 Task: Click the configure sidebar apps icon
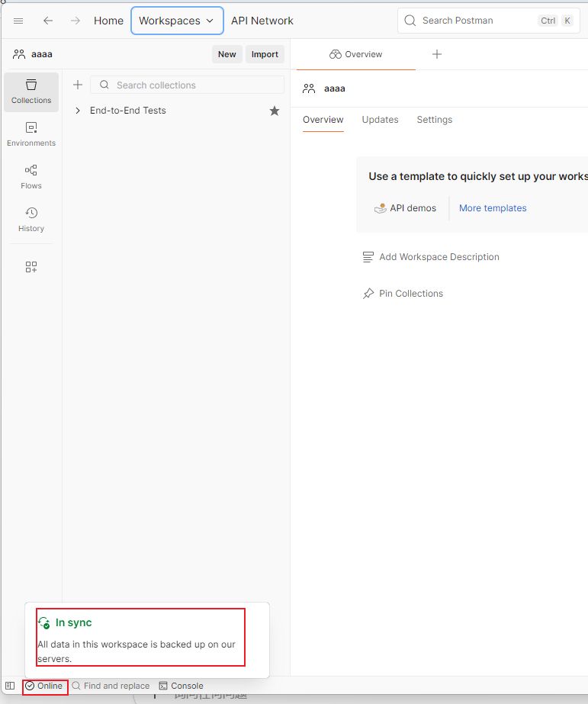(x=31, y=267)
